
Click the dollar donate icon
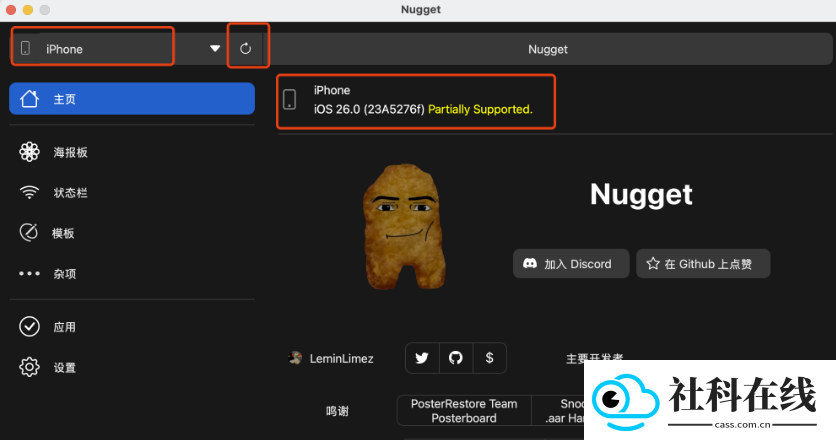[x=489, y=358]
